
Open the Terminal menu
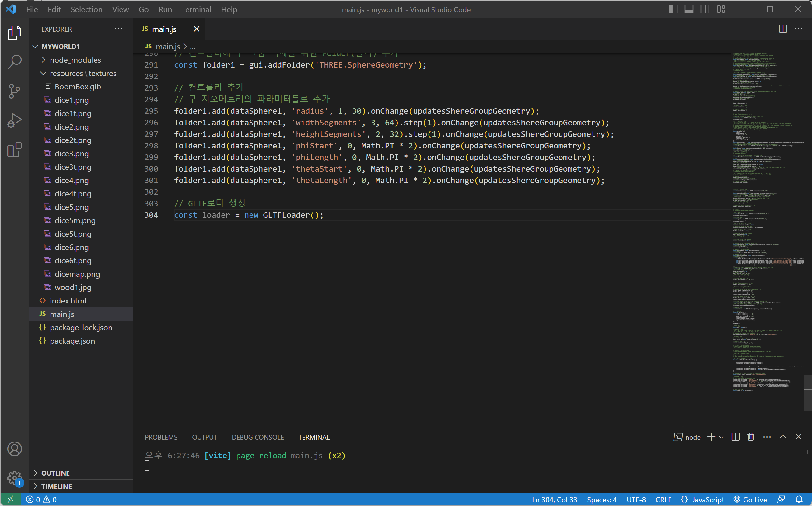tap(196, 9)
